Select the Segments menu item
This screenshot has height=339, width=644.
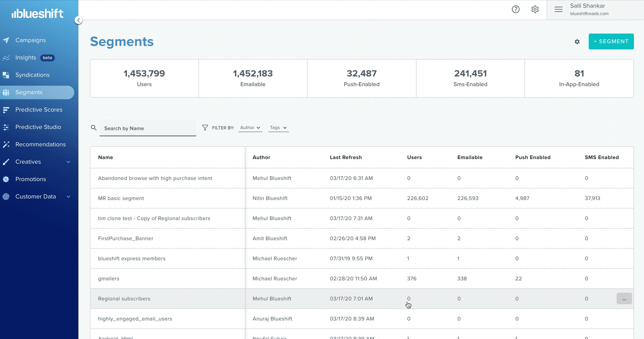click(37, 92)
